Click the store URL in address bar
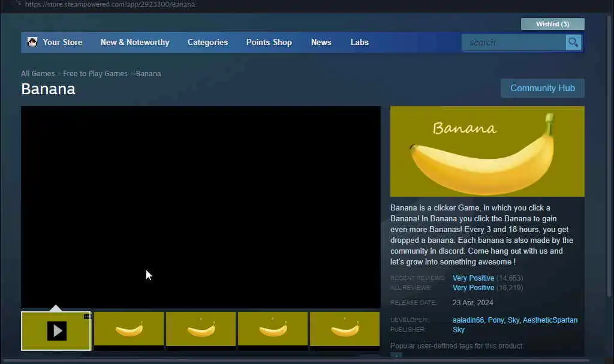614x364 pixels. click(110, 4)
